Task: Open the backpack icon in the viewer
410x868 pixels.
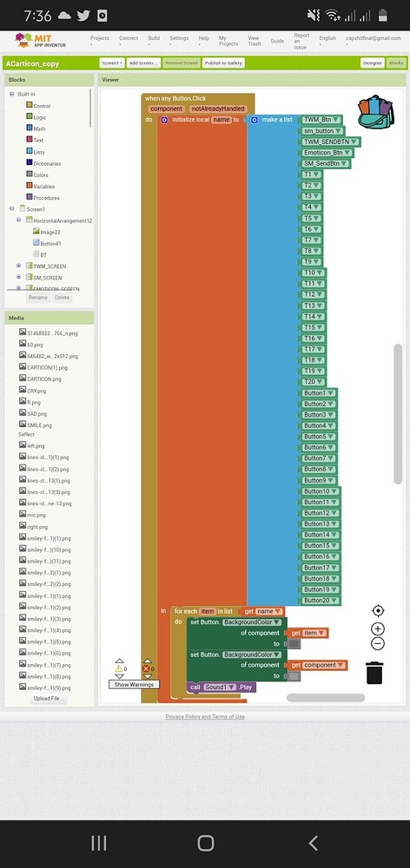Action: point(375,112)
